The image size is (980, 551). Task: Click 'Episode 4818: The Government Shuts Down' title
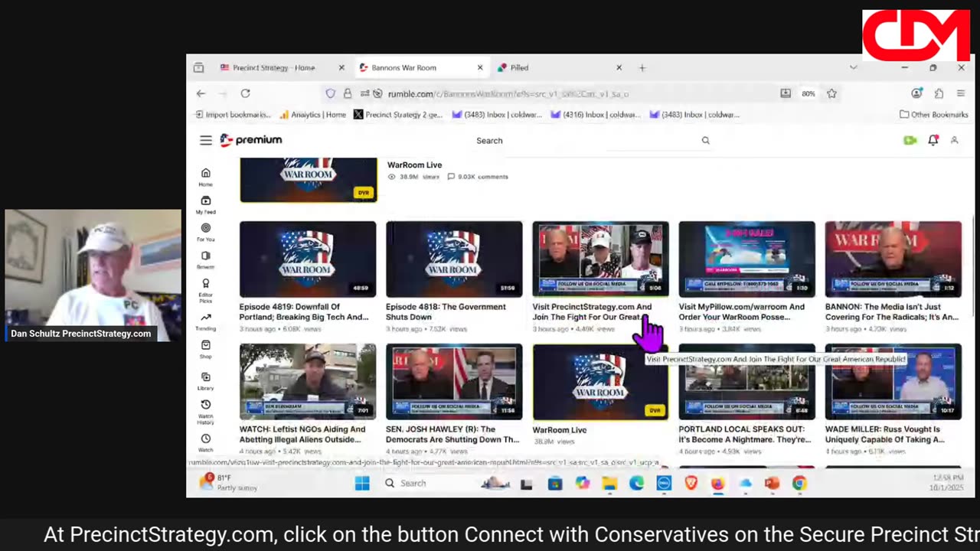446,311
